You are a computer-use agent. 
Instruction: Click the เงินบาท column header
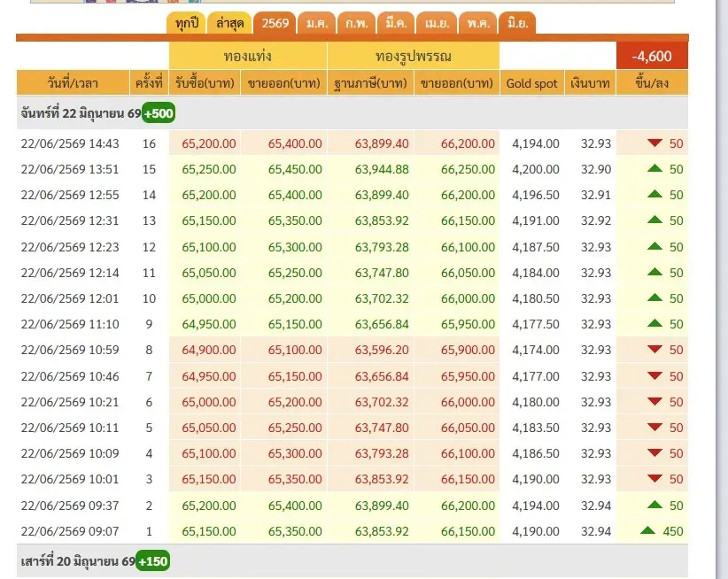[590, 83]
